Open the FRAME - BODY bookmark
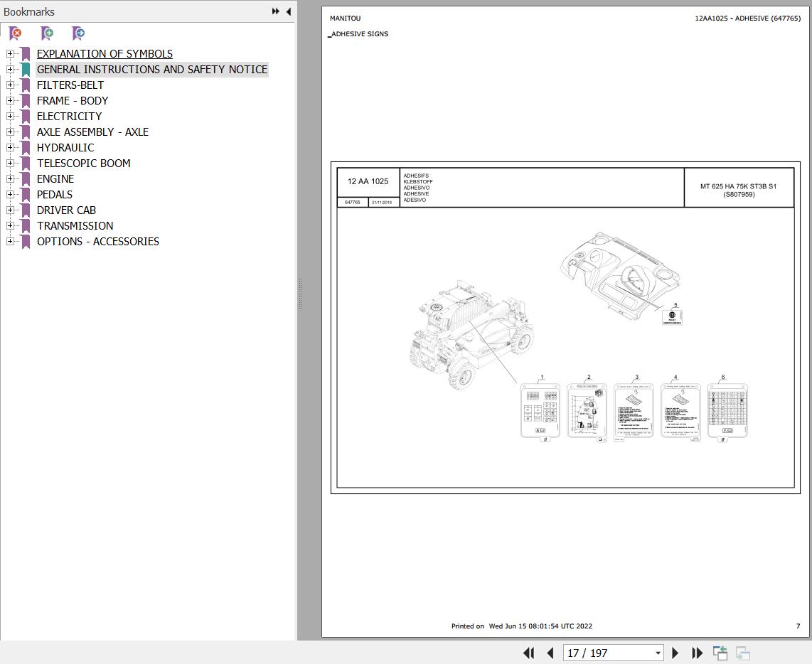Viewport: 812px width, 664px height. (x=73, y=100)
